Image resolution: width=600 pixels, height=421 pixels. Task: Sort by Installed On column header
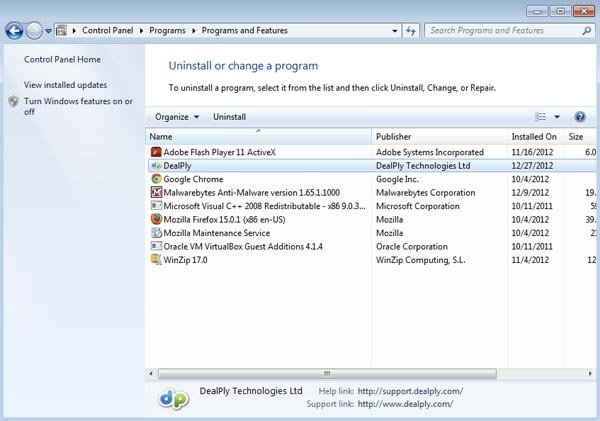tap(535, 137)
